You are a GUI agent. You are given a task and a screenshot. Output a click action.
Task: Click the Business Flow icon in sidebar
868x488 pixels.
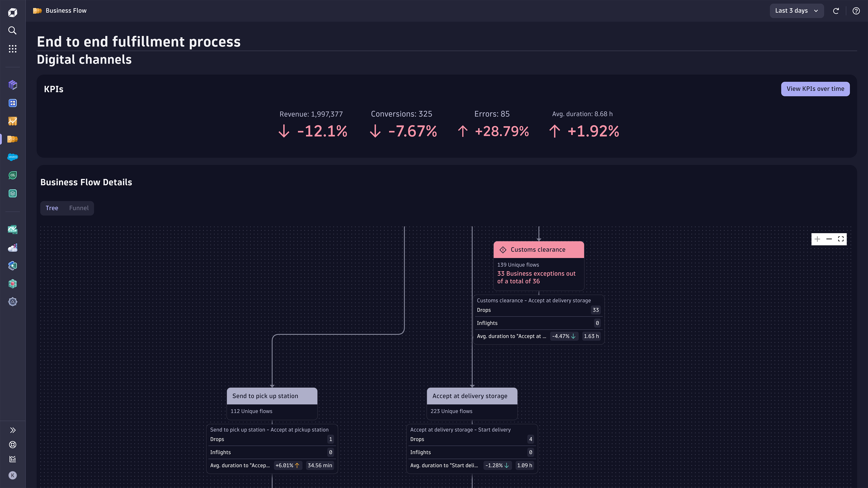[13, 139]
